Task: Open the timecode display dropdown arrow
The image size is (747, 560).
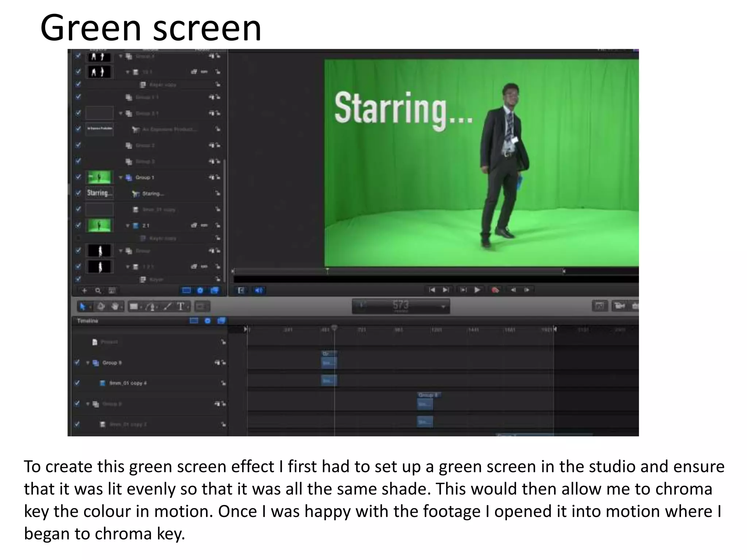Action: 443,307
